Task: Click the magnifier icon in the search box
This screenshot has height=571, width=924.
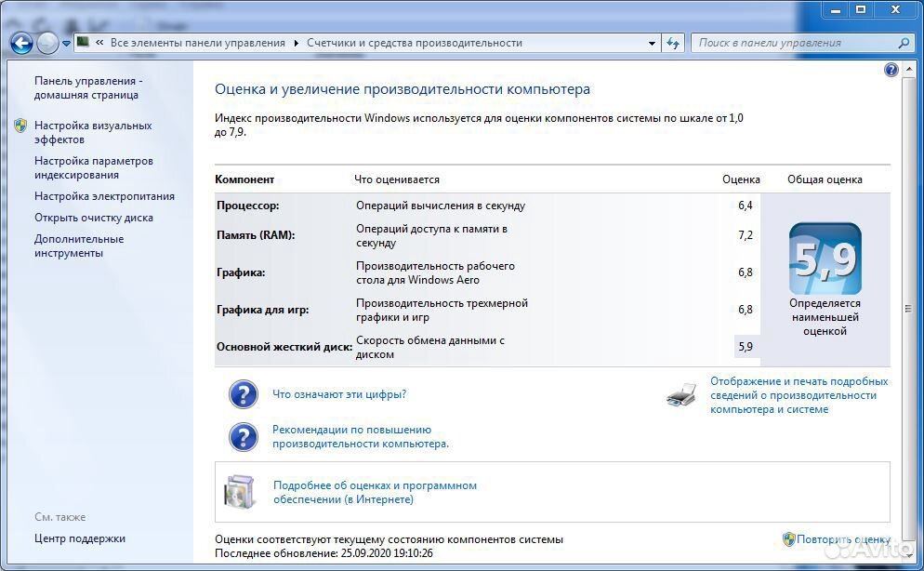Action: point(903,43)
